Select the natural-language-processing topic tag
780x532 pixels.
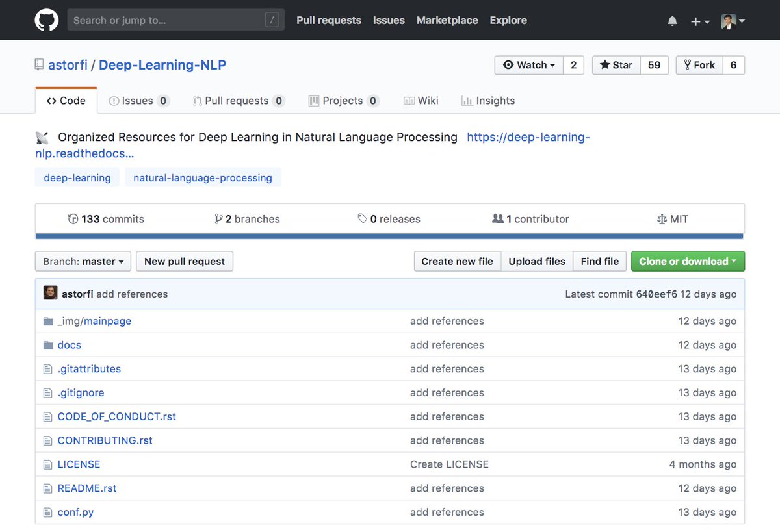click(203, 177)
